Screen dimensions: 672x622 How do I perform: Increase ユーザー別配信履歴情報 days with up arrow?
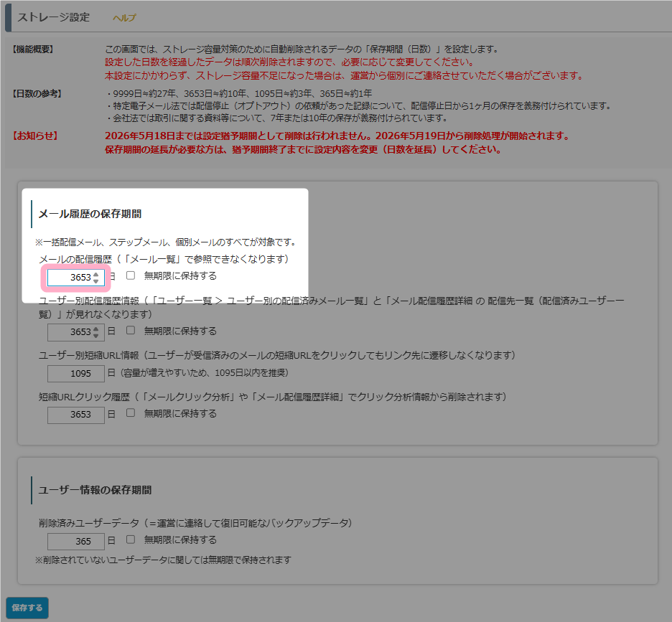(96, 329)
